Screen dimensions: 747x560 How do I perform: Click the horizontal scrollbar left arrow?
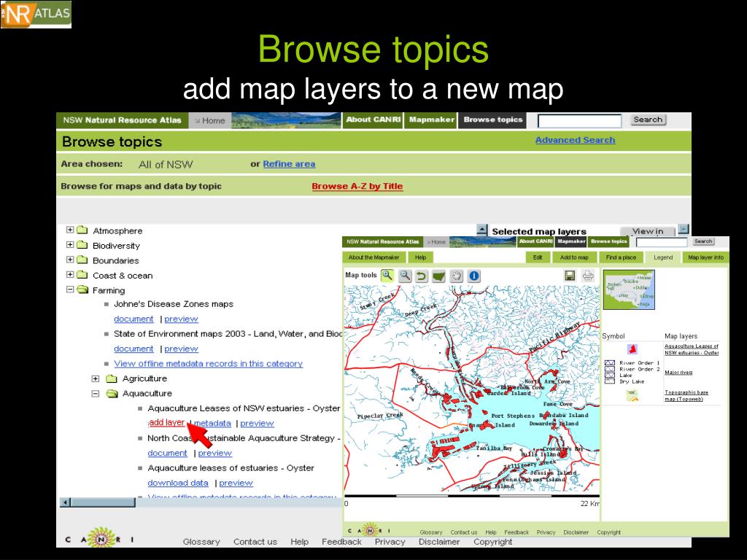[65, 502]
